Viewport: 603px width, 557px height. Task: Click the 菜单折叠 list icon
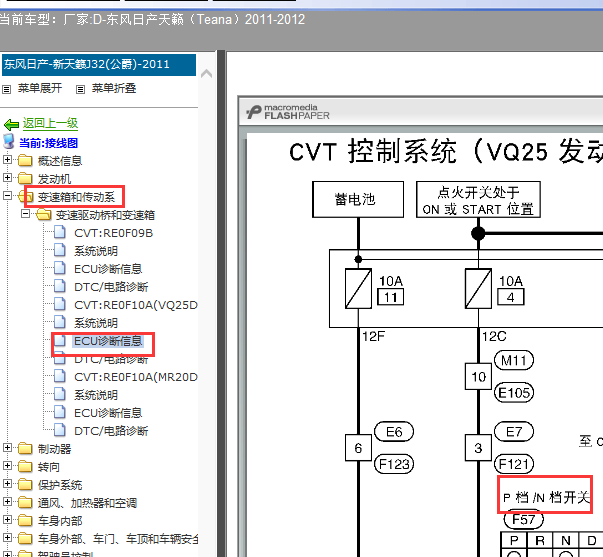pos(80,89)
